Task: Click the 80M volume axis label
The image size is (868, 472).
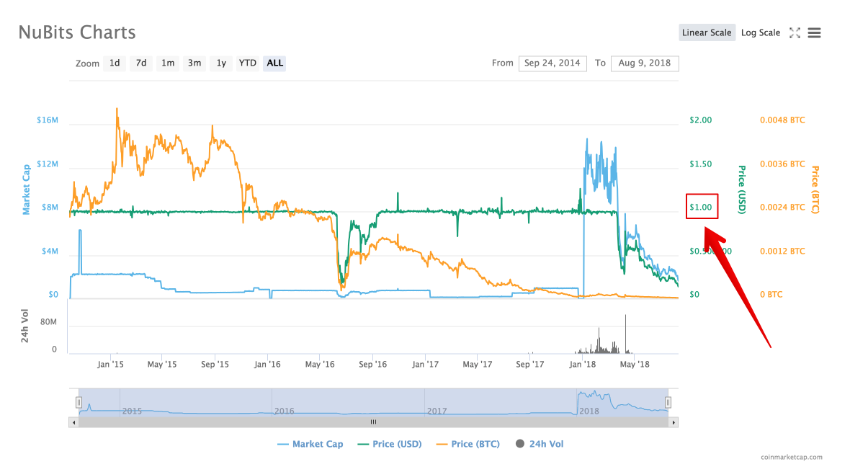Action: click(49, 322)
